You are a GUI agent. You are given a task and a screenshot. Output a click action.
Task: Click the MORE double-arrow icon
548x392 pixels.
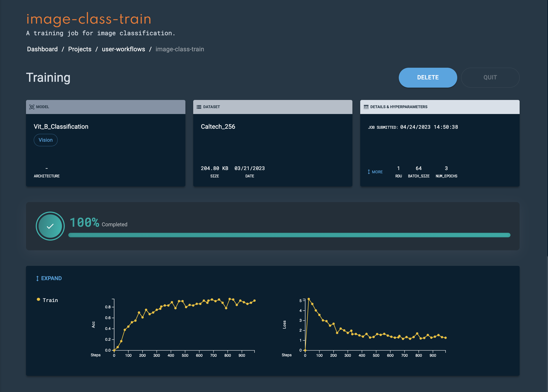point(369,172)
